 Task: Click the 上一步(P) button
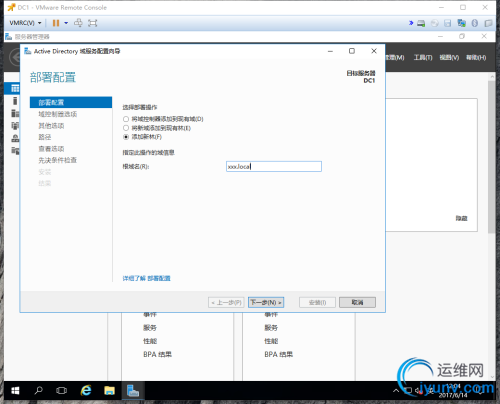pos(226,302)
